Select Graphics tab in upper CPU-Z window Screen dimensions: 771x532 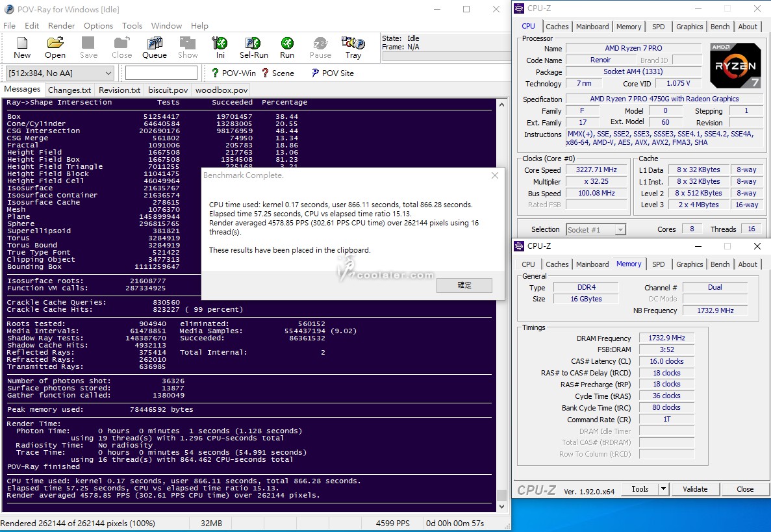689,27
